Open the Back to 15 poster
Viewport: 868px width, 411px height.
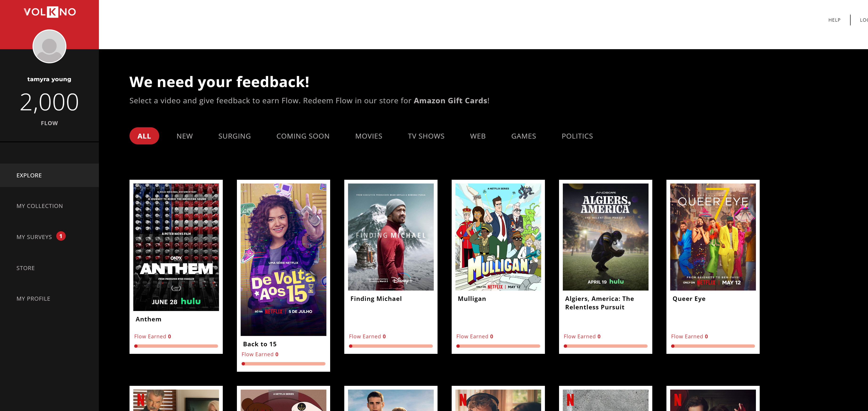tap(283, 259)
